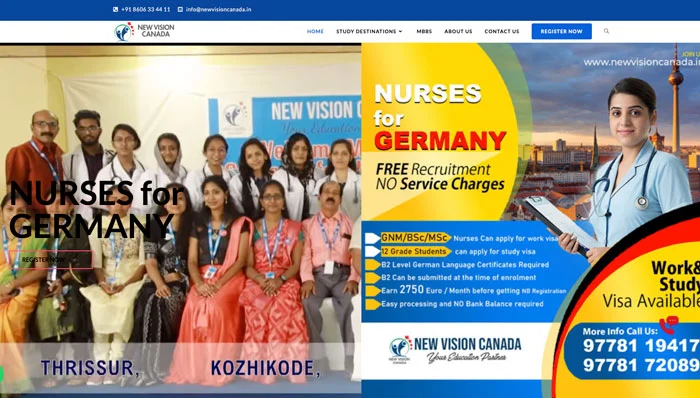Click the phone icon in top bar

coord(115,9)
